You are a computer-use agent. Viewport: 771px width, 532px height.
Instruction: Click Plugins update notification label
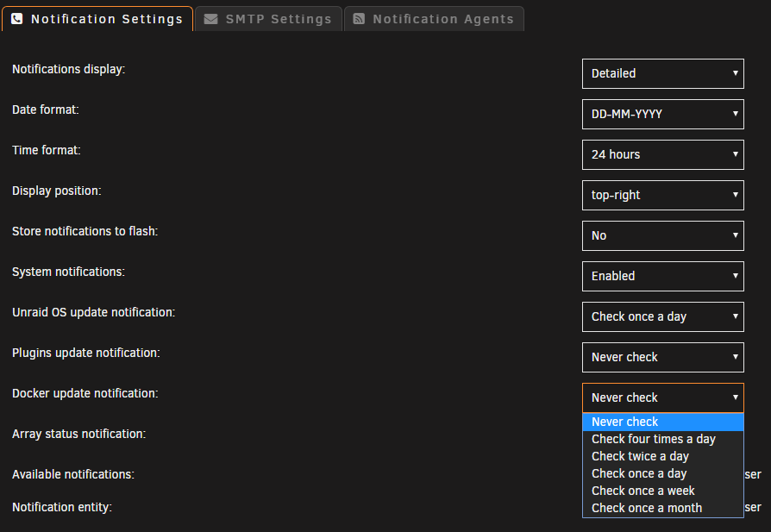tap(86, 353)
